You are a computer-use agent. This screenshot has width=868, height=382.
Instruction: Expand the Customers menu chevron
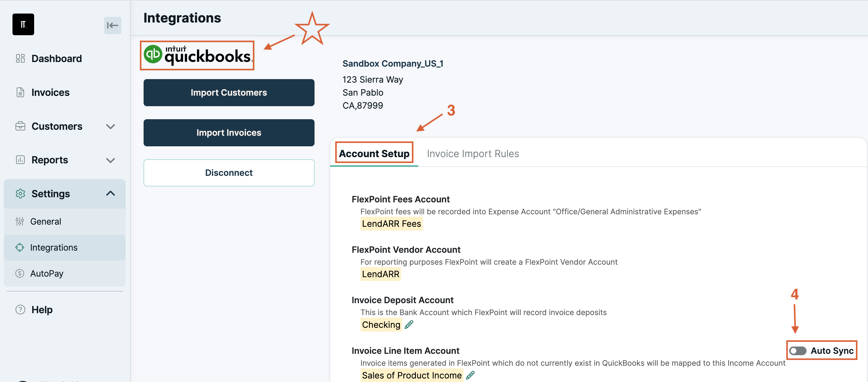coord(111,126)
